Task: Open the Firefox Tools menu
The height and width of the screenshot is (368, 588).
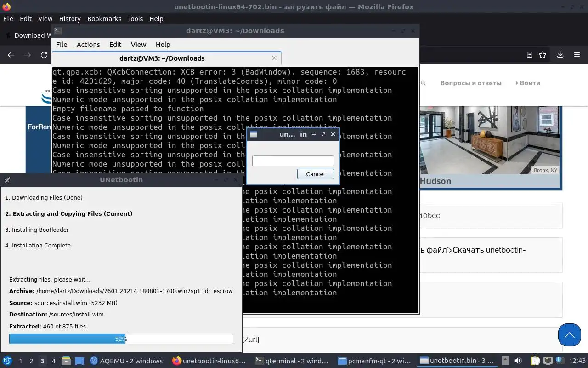Action: coord(135,19)
